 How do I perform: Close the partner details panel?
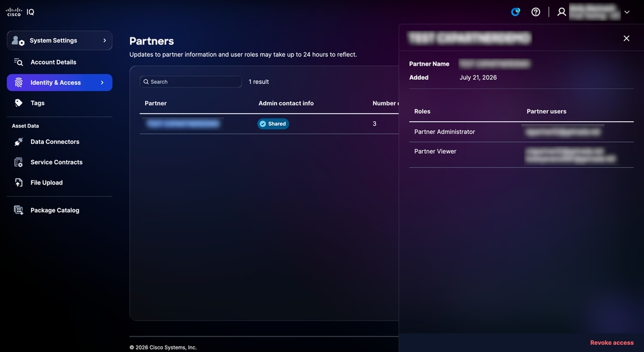[627, 38]
